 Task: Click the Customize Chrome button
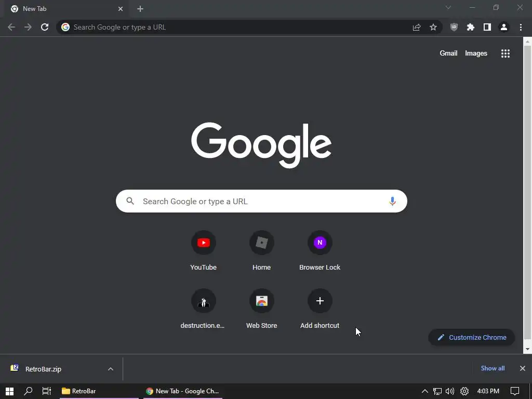coord(472,337)
